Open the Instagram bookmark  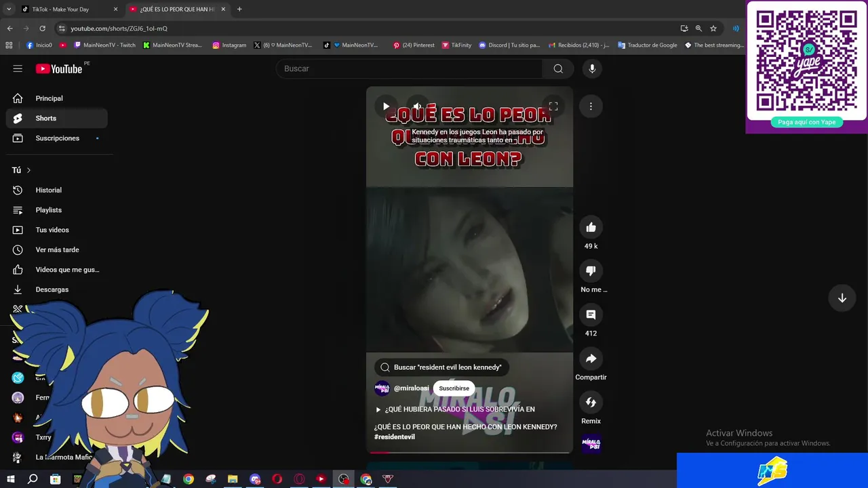click(229, 45)
